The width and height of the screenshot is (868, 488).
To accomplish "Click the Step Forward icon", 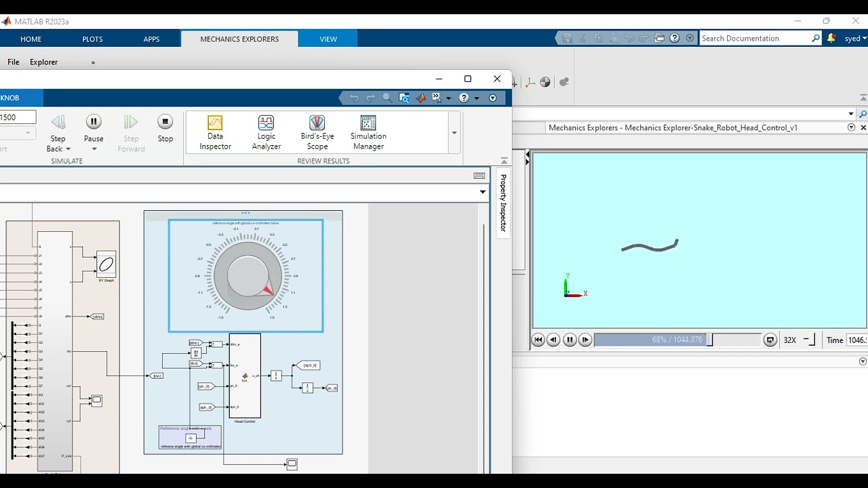I will click(131, 122).
